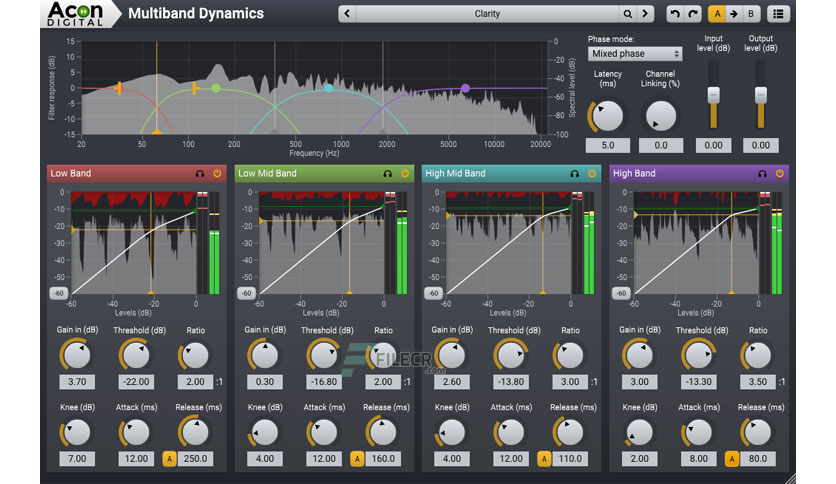The height and width of the screenshot is (484, 836).
Task: Click Low Band Ratio knob
Action: (195, 356)
